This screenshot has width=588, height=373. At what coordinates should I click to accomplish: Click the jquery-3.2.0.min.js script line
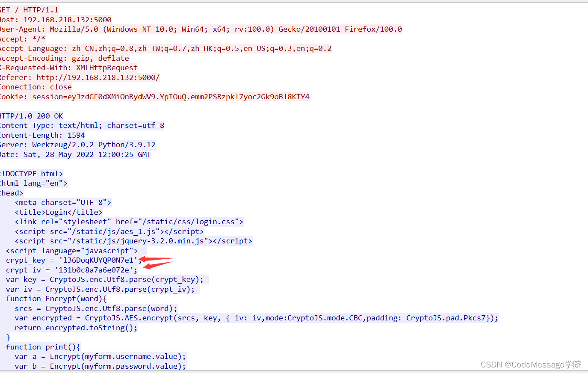[x=133, y=241]
